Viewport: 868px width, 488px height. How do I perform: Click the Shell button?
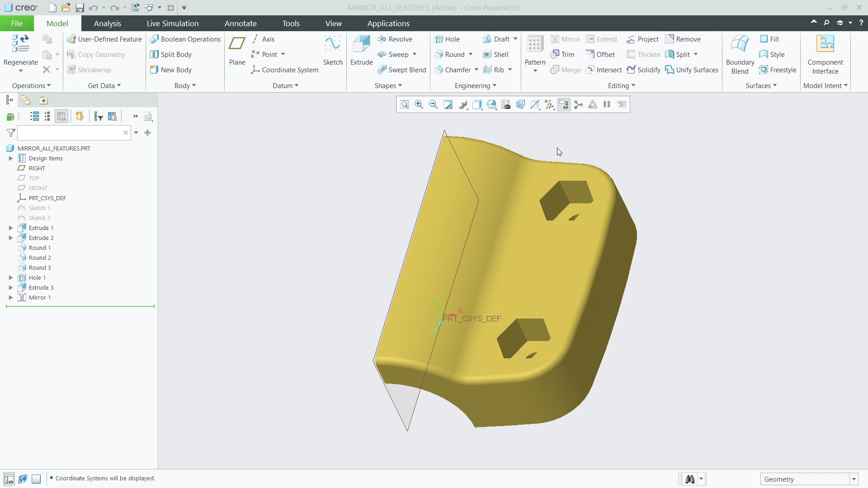click(495, 55)
